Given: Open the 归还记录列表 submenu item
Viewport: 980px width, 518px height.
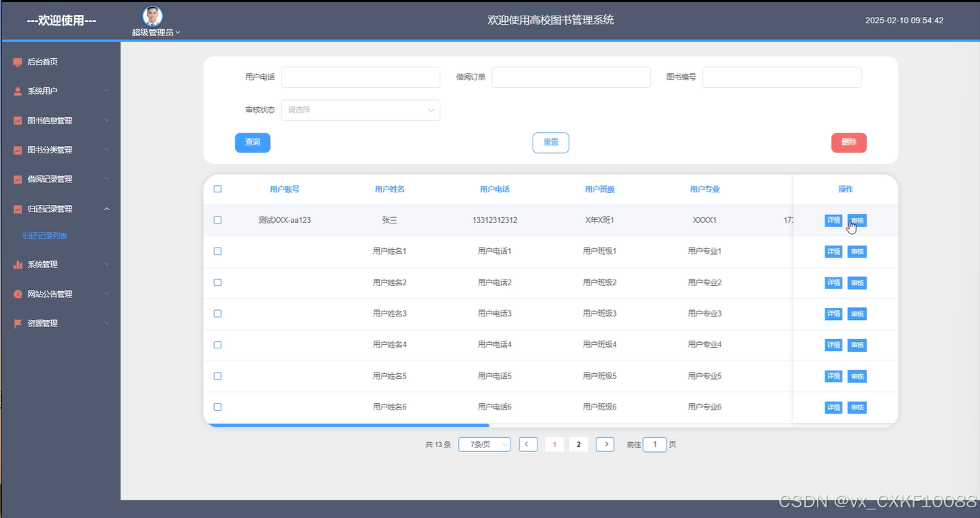Looking at the screenshot, I should point(45,236).
